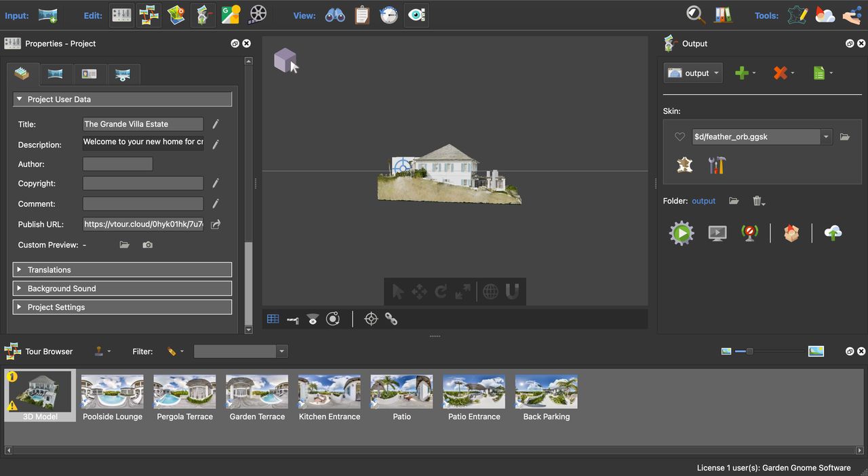Switch to User Data properties tab
The width and height of the screenshot is (868, 476).
(90, 74)
